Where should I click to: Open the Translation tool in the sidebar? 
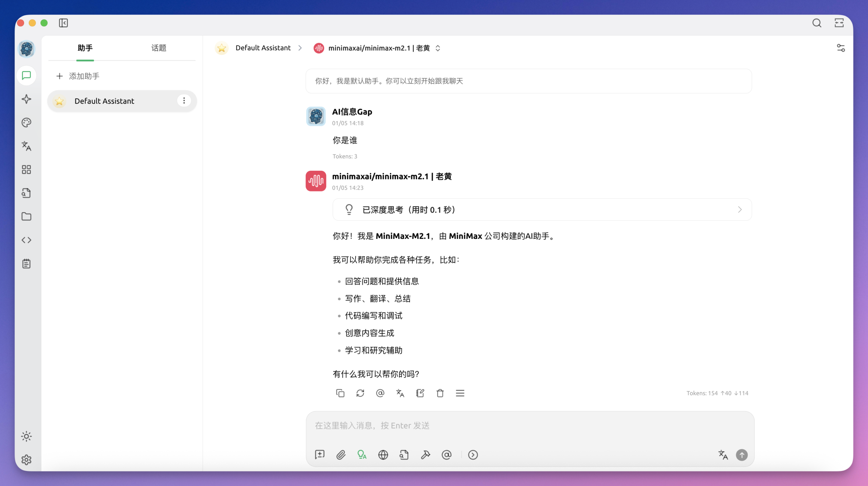26,146
